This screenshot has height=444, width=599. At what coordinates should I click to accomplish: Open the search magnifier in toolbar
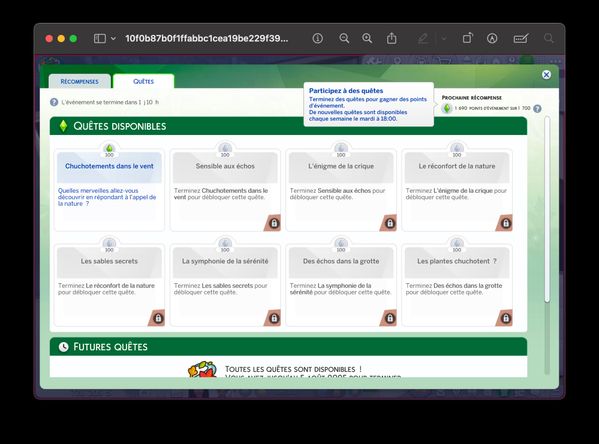(549, 38)
